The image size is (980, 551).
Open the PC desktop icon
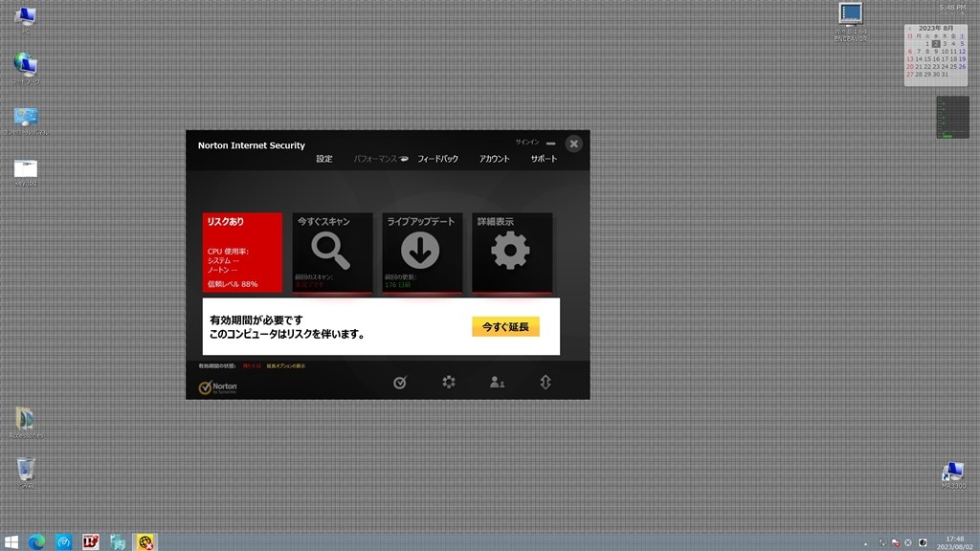(26, 19)
